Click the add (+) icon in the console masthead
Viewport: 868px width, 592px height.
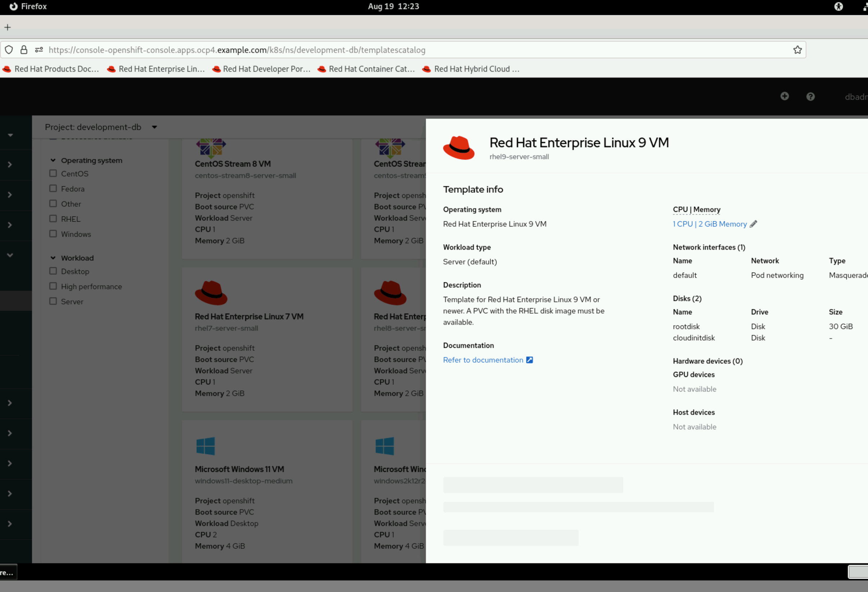click(x=785, y=96)
